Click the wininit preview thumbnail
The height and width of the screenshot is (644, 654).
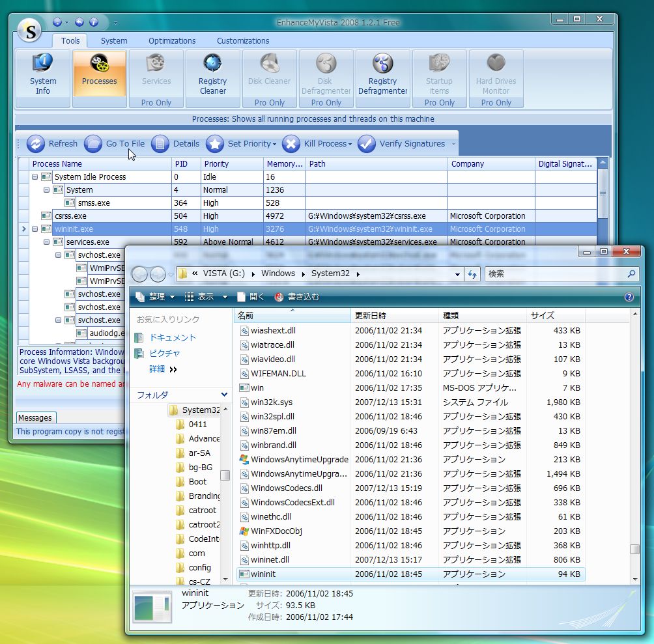[x=152, y=606]
